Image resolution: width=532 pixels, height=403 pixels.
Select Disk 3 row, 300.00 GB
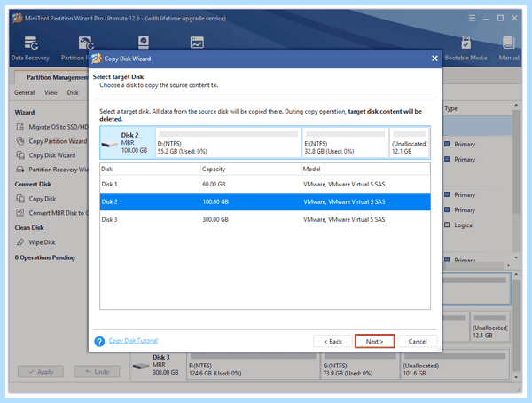pyautogui.click(x=265, y=219)
